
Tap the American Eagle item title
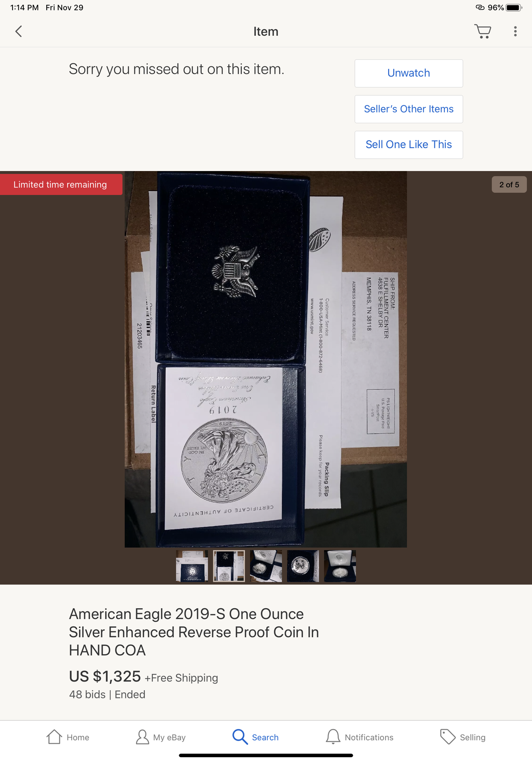pos(194,632)
